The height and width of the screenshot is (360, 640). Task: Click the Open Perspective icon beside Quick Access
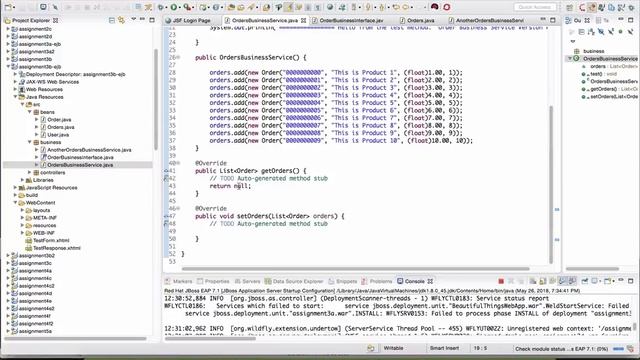click(x=569, y=7)
